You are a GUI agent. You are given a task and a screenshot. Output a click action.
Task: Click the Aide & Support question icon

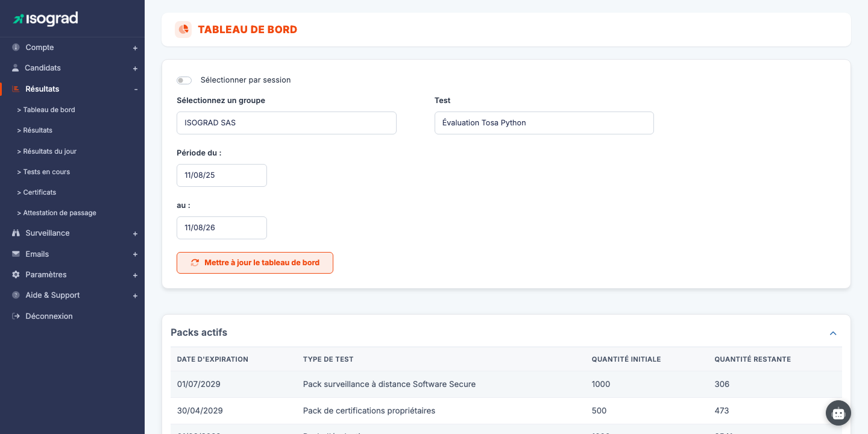point(16,295)
